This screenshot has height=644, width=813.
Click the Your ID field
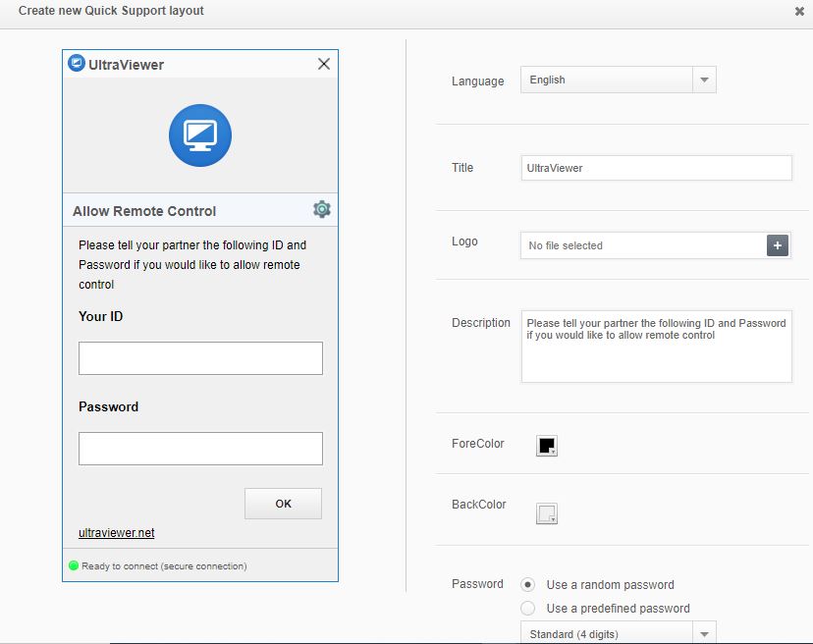(x=200, y=358)
